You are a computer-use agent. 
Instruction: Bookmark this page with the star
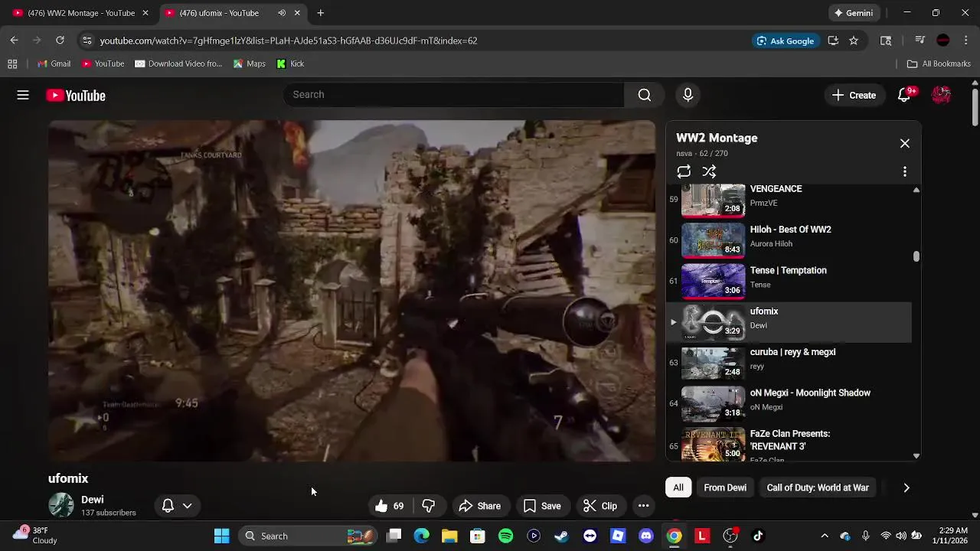tap(854, 41)
